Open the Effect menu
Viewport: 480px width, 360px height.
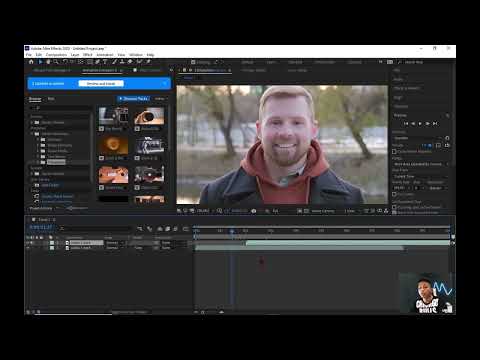tap(88, 55)
